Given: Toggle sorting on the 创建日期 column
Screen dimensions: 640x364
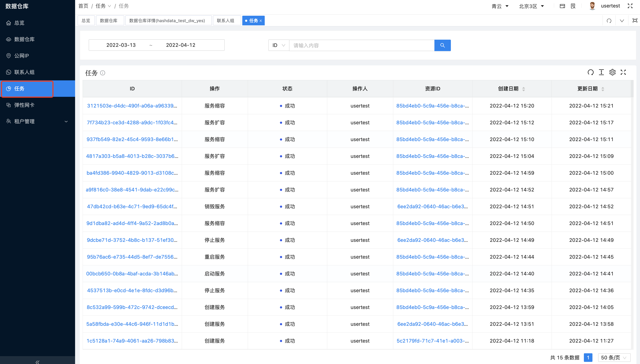Looking at the screenshot, I should pos(524,89).
